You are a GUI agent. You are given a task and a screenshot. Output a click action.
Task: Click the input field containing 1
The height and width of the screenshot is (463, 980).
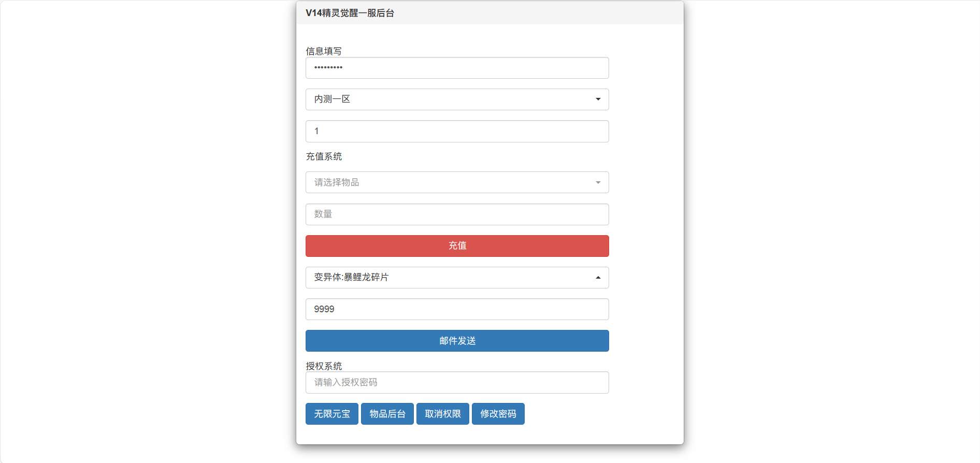457,132
